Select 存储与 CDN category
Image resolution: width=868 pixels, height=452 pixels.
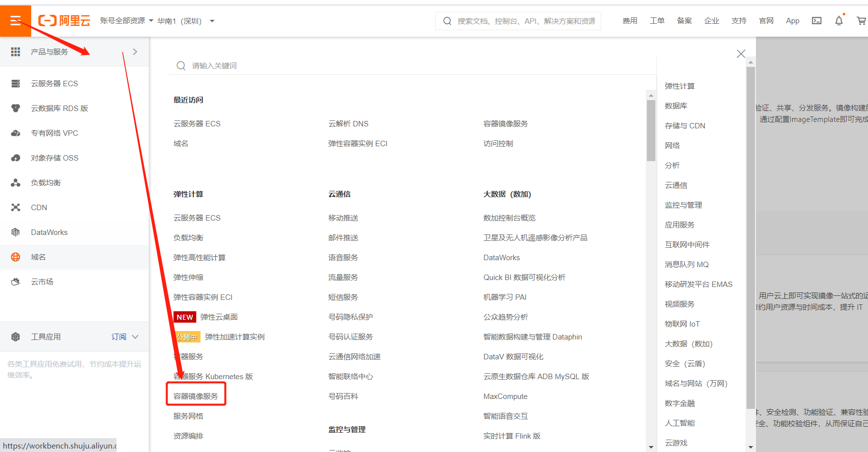685,126
